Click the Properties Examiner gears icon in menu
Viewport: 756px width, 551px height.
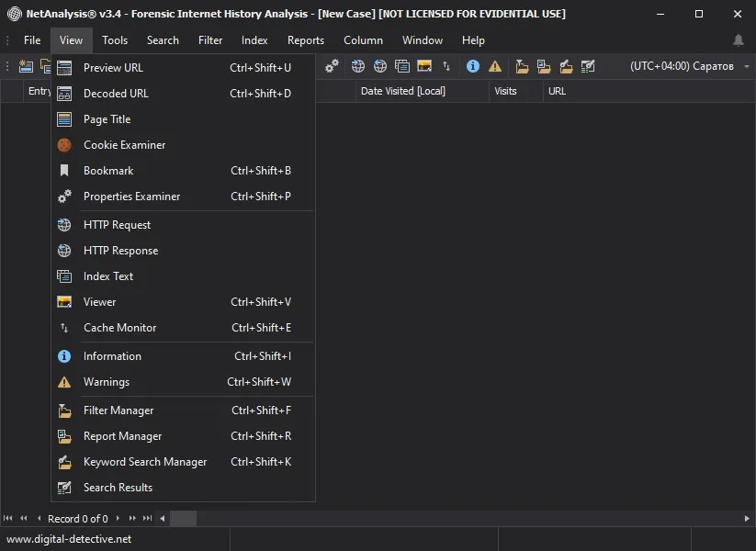click(x=64, y=197)
